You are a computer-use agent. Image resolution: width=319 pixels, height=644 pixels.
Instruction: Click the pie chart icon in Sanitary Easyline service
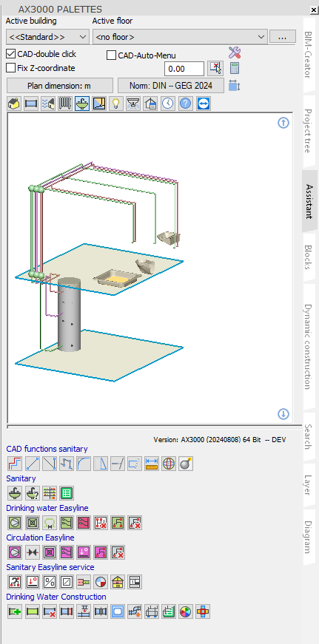click(101, 582)
